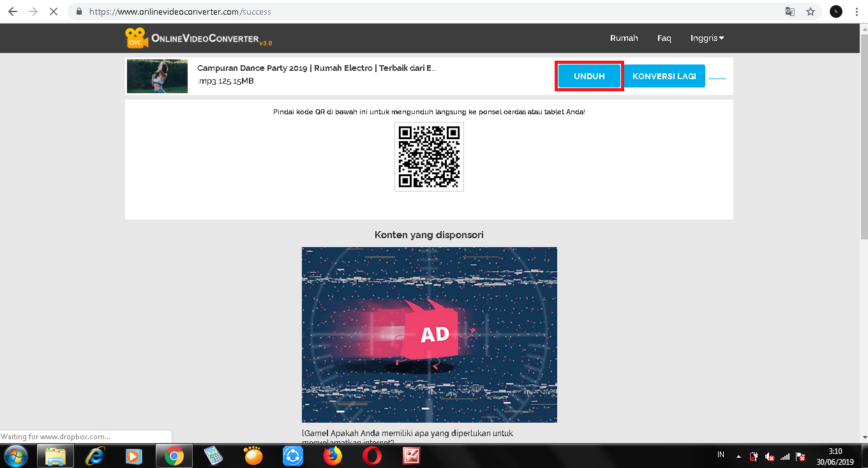The width and height of the screenshot is (868, 468).
Task: Click the Campuran Dance Party 2019 title
Action: pyautogui.click(x=317, y=68)
